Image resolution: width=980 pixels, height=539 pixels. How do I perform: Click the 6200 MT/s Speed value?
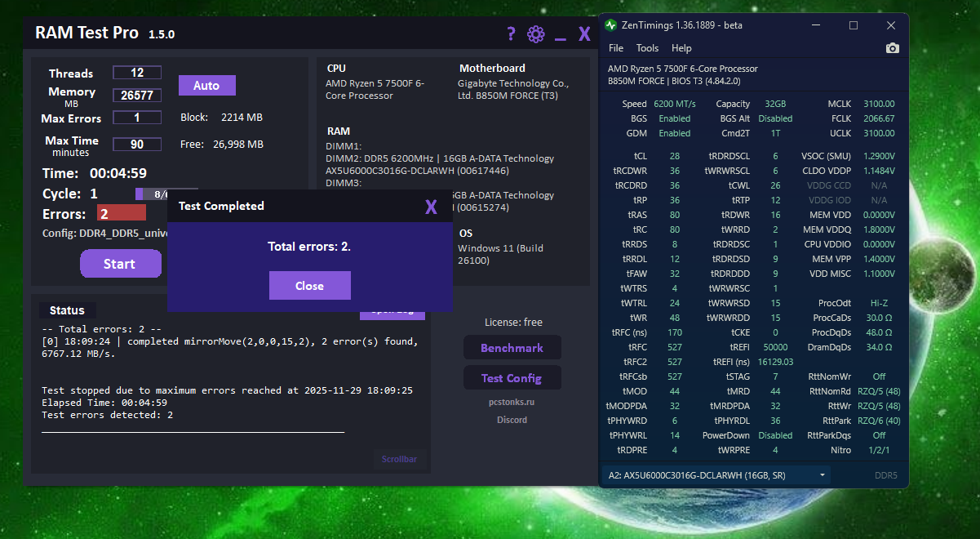[675, 104]
